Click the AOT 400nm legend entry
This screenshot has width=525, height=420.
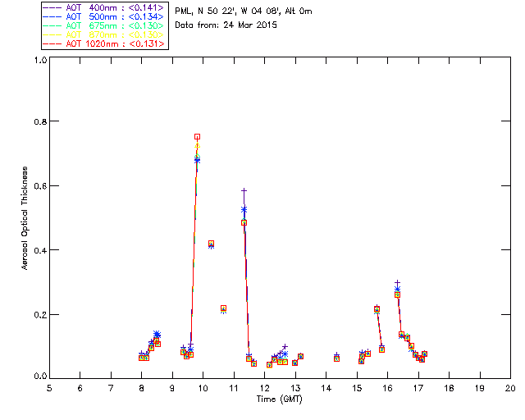coord(104,7)
